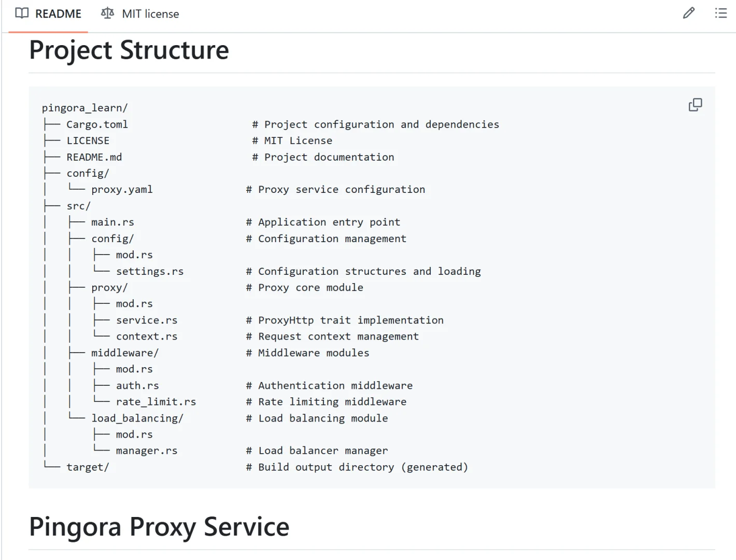Click the proxy.yaml line in code block
This screenshot has width=736, height=560.
pos(122,190)
